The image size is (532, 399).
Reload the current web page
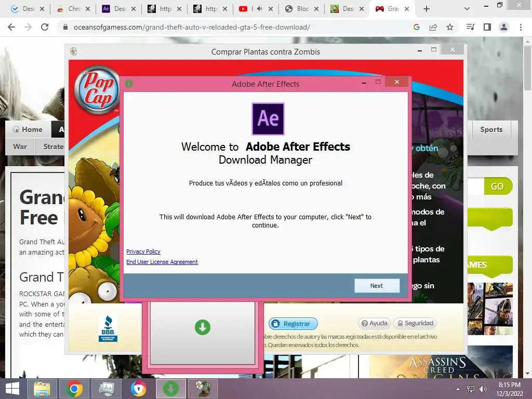[x=45, y=27]
